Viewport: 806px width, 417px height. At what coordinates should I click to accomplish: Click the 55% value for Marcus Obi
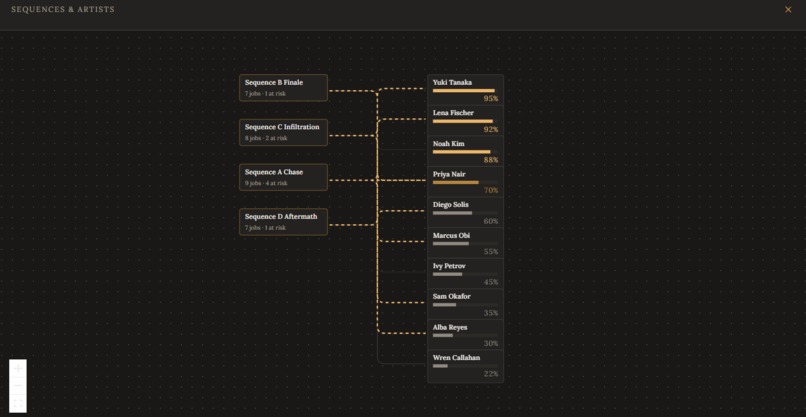coord(490,251)
